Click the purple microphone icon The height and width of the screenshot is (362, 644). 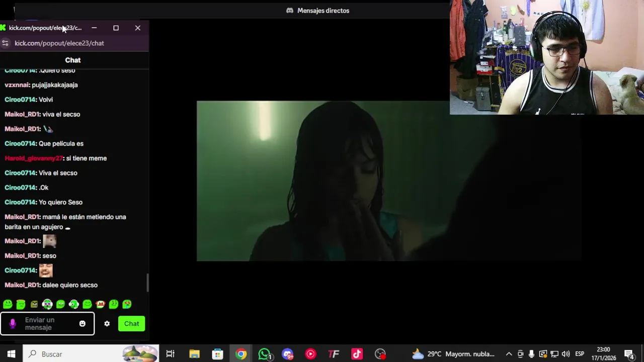coord(13,324)
